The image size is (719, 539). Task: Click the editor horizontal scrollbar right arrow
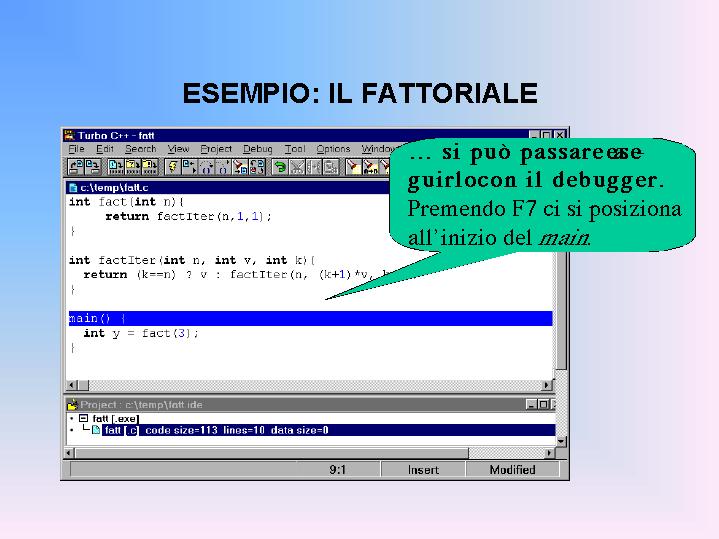547,385
